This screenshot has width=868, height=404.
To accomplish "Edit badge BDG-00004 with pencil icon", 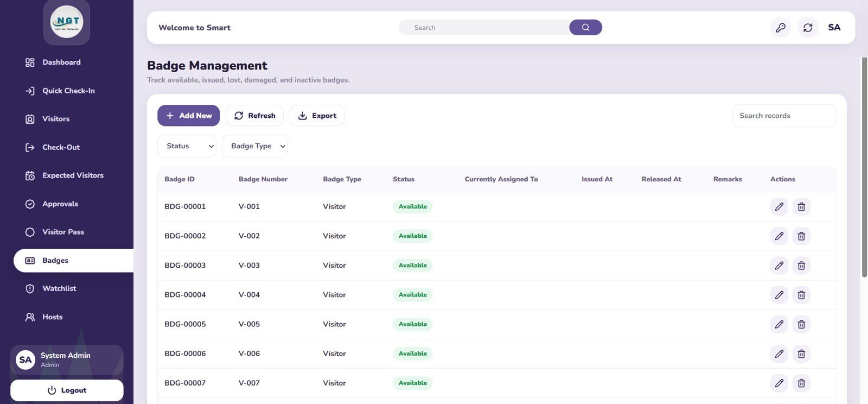I will [x=779, y=295].
